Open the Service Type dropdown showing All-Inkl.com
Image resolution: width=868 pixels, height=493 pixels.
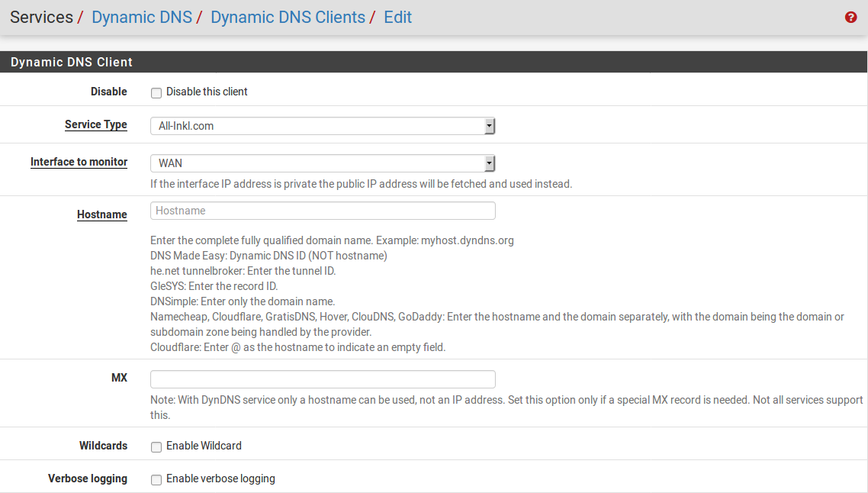[x=323, y=126]
